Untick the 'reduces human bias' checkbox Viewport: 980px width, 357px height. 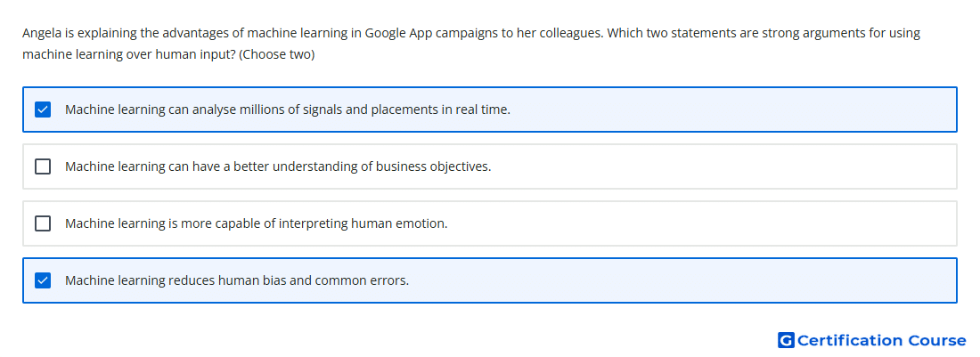point(43,280)
